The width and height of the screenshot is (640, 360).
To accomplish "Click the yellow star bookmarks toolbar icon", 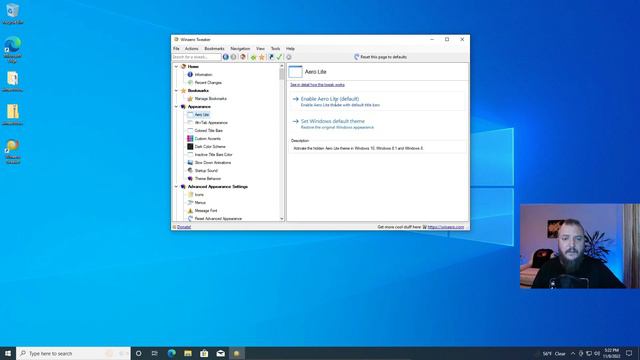I will [x=262, y=57].
